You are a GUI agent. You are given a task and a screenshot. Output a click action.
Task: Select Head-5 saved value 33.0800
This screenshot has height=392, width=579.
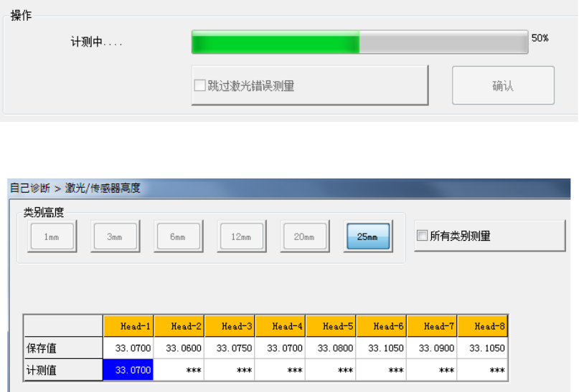(x=331, y=348)
